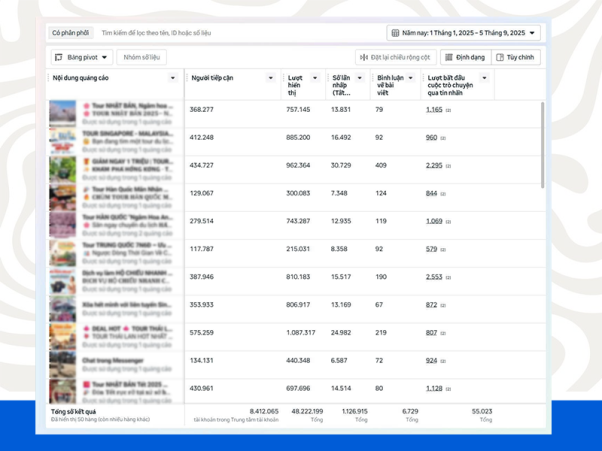The height and width of the screenshot is (451, 602).
Task: Open the Định dạng formatting option
Action: point(466,57)
